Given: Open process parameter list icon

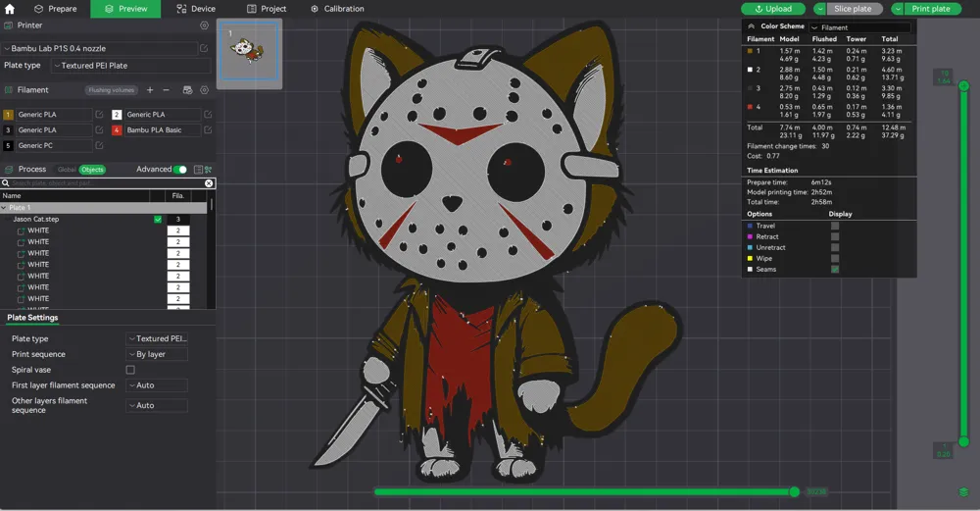Looking at the screenshot, I should (198, 170).
